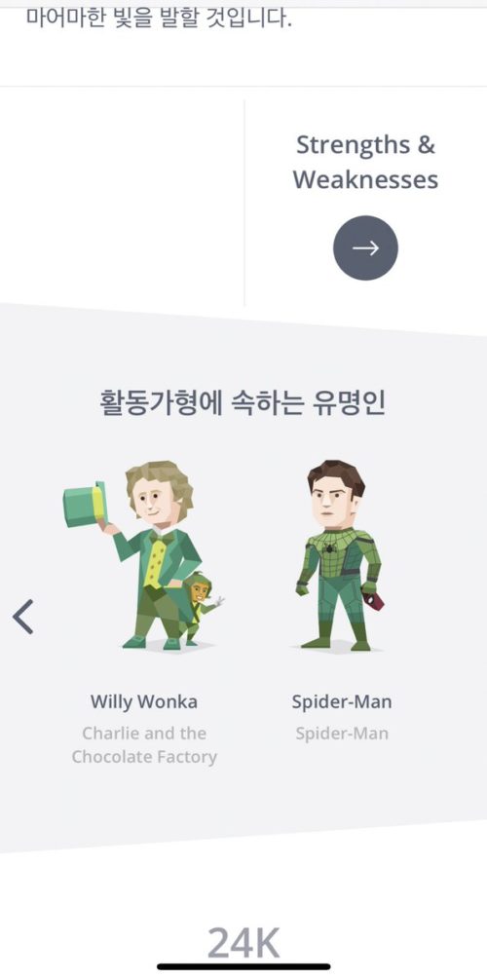Click the bold Spider-Man name label
Image resolution: width=487 pixels, height=980 pixels.
(x=341, y=701)
